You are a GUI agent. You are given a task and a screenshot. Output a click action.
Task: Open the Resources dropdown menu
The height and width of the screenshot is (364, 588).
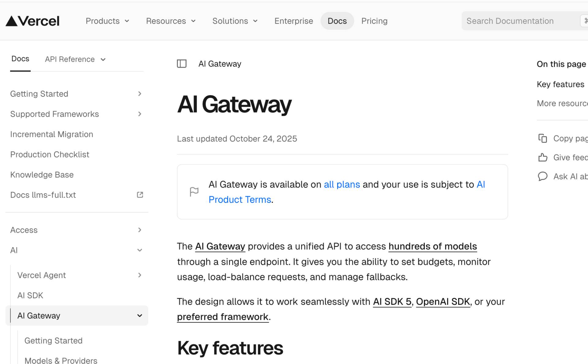coord(171,21)
